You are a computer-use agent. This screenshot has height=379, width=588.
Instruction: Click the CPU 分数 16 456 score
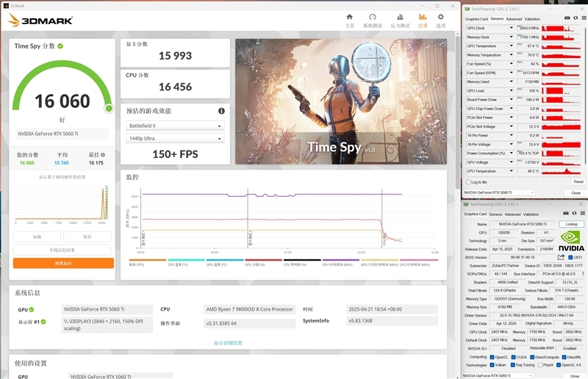(175, 87)
